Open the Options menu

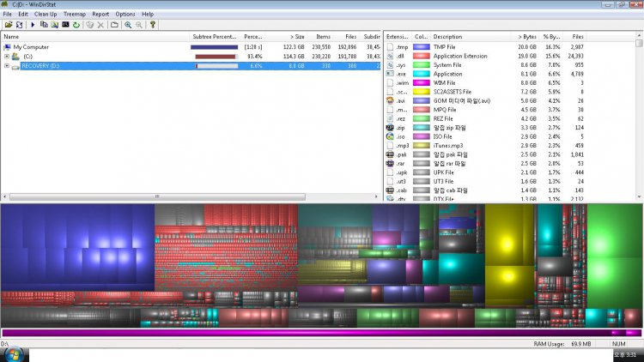[125, 14]
